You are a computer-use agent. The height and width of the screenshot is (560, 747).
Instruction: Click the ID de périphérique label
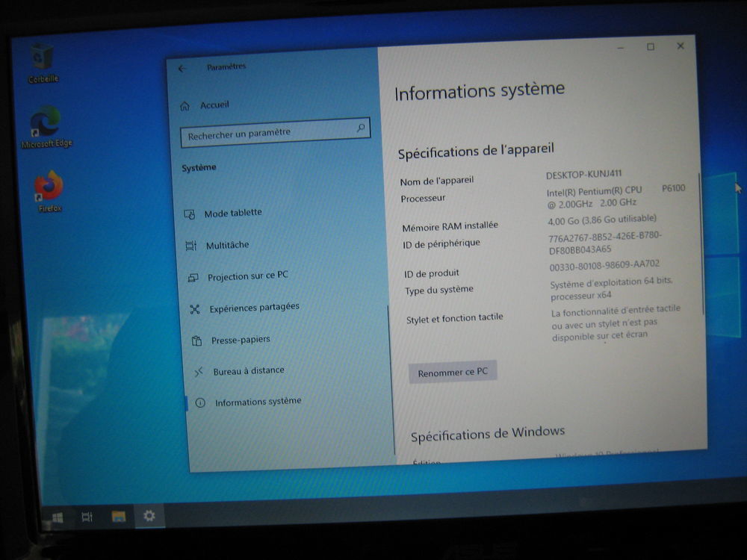coord(441,244)
